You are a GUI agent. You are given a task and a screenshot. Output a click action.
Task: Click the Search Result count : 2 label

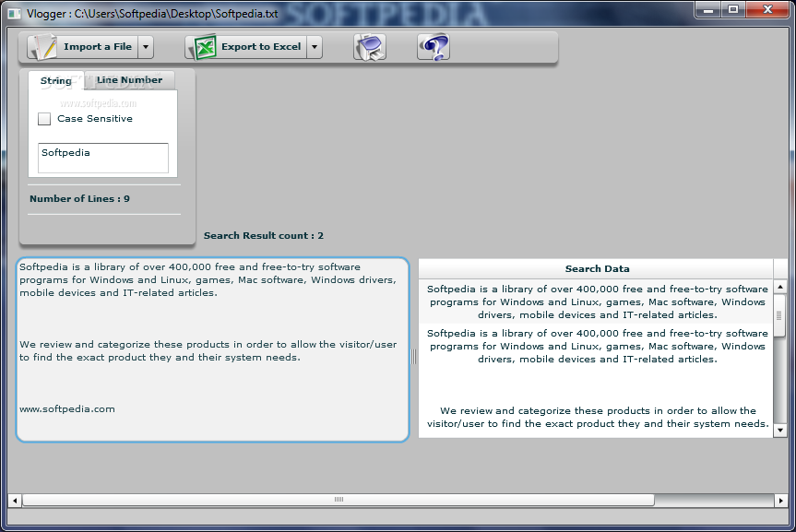[x=264, y=235]
